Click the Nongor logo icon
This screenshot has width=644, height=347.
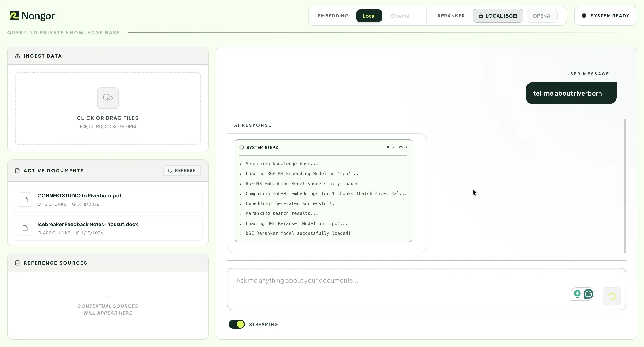pyautogui.click(x=14, y=16)
